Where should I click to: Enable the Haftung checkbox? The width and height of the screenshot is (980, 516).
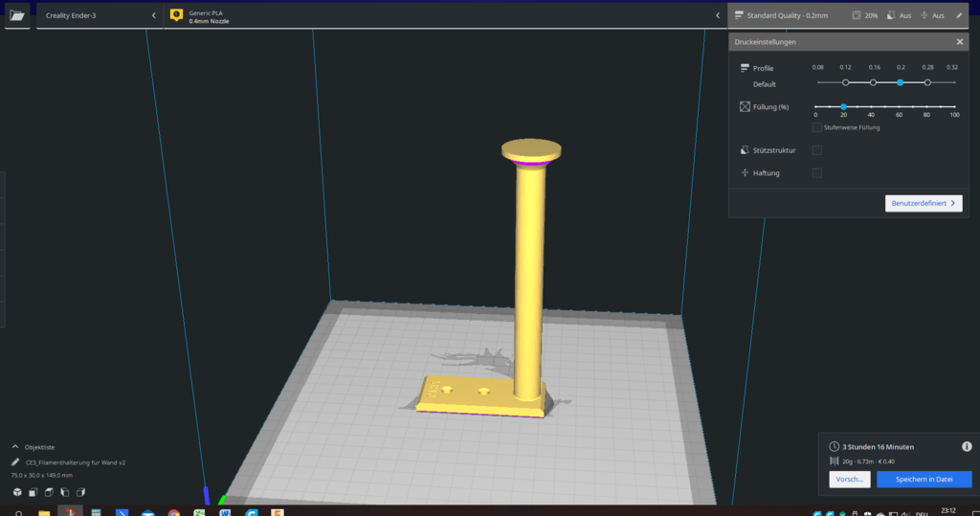point(816,172)
